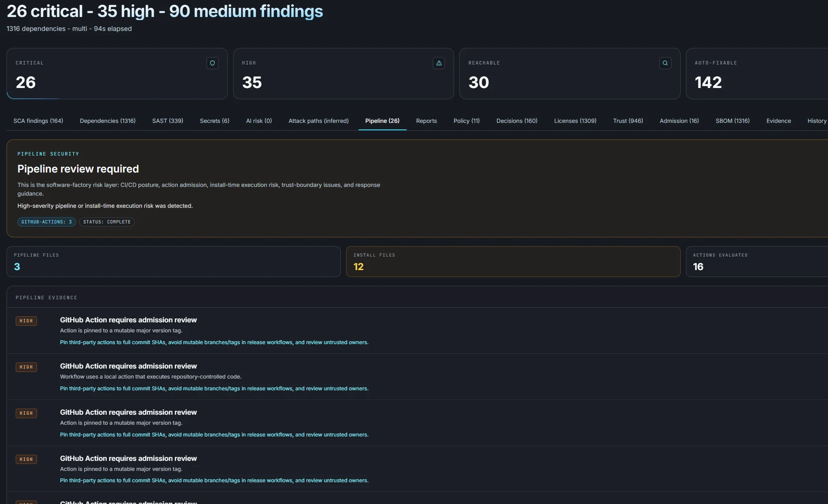Image resolution: width=828 pixels, height=504 pixels.
Task: View the Licenses (1309) tab
Action: tap(575, 121)
